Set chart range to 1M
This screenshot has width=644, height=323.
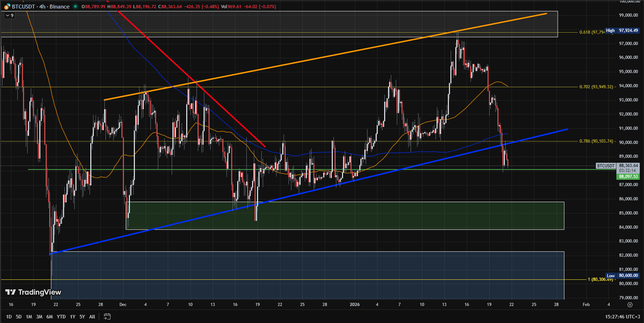(x=30, y=317)
